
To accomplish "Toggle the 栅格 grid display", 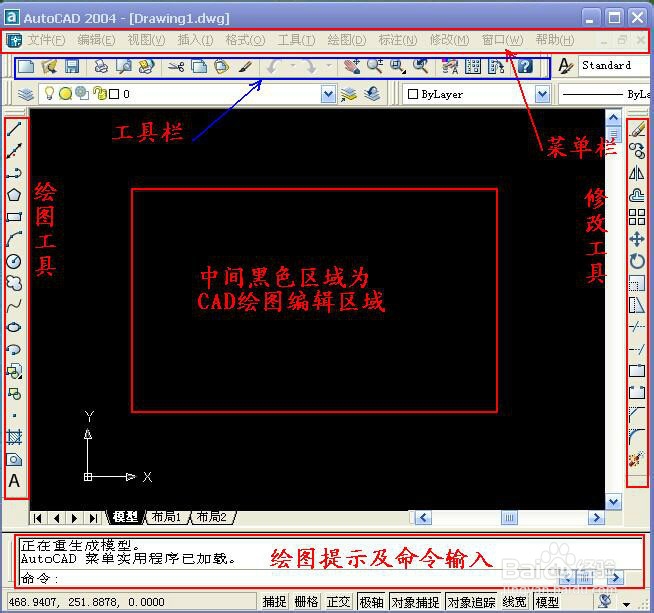I will point(306,602).
